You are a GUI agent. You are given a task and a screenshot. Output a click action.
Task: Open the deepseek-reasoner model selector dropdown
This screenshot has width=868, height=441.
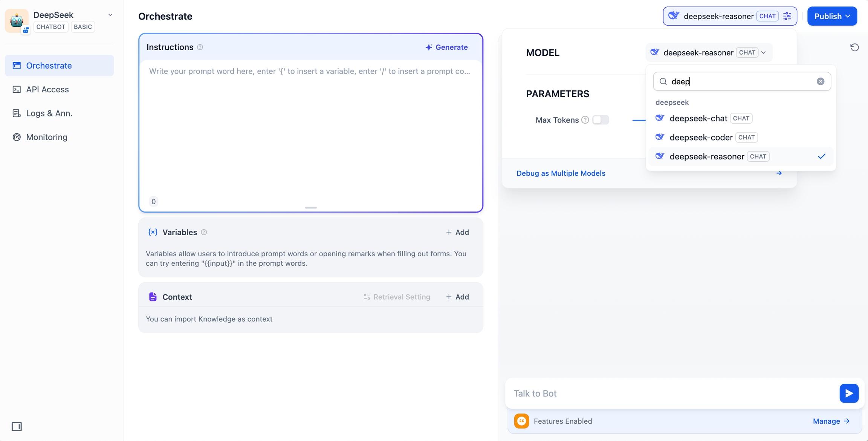[709, 52]
